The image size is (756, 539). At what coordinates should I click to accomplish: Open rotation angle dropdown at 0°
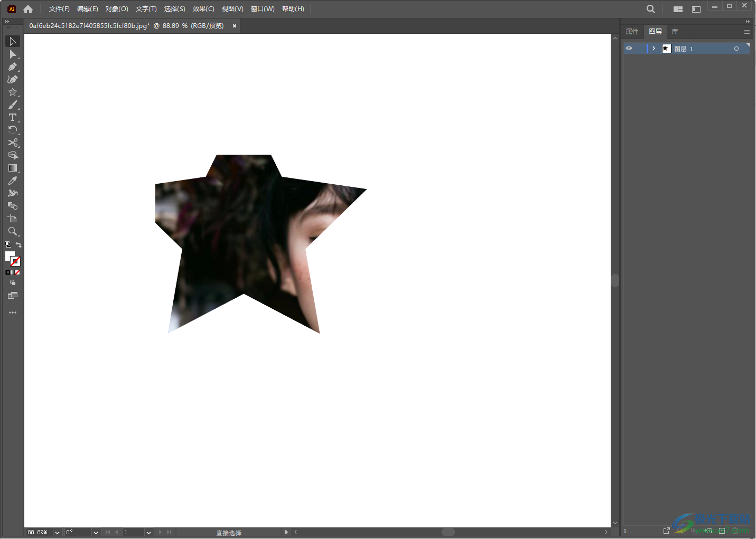96,532
